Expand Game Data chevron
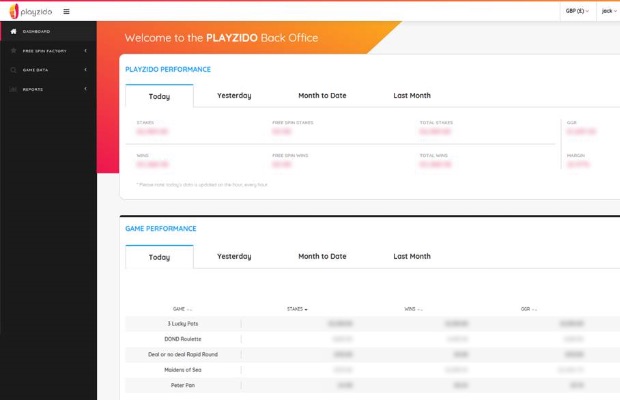620x400 pixels. point(85,70)
